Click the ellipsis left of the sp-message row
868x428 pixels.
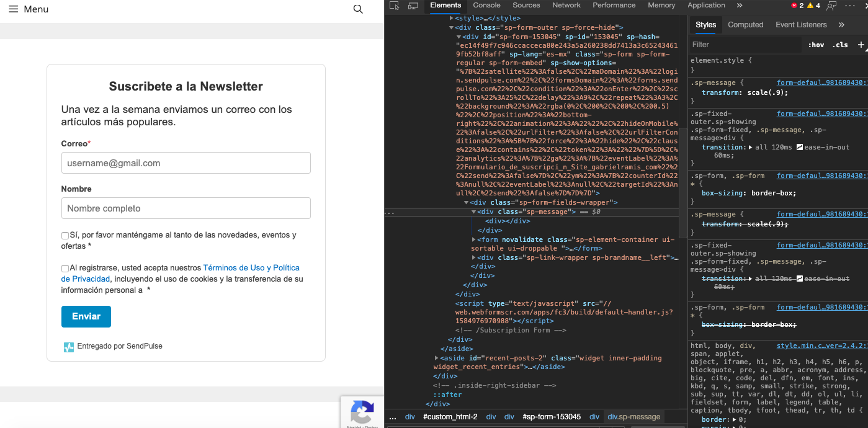point(389,212)
